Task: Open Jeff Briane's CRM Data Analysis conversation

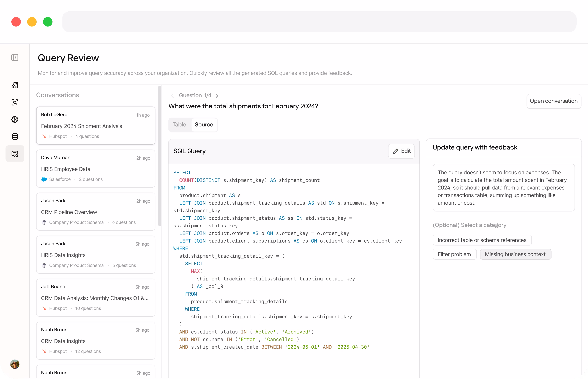Action: 96,298
